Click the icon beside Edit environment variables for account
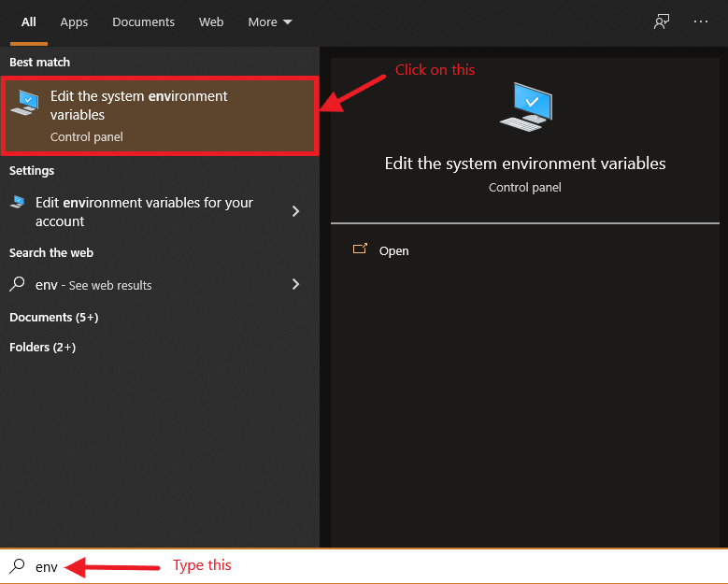 18,202
